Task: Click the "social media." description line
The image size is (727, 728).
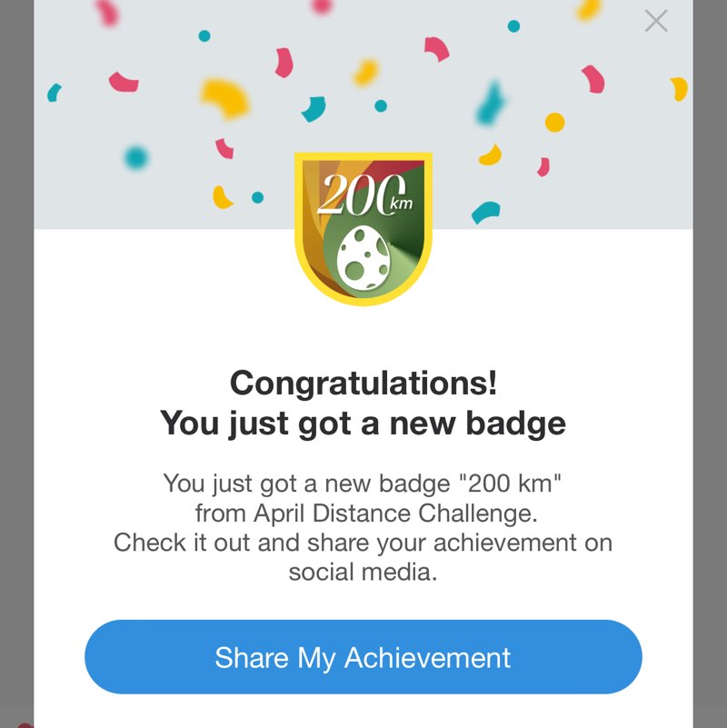Action: [363, 573]
